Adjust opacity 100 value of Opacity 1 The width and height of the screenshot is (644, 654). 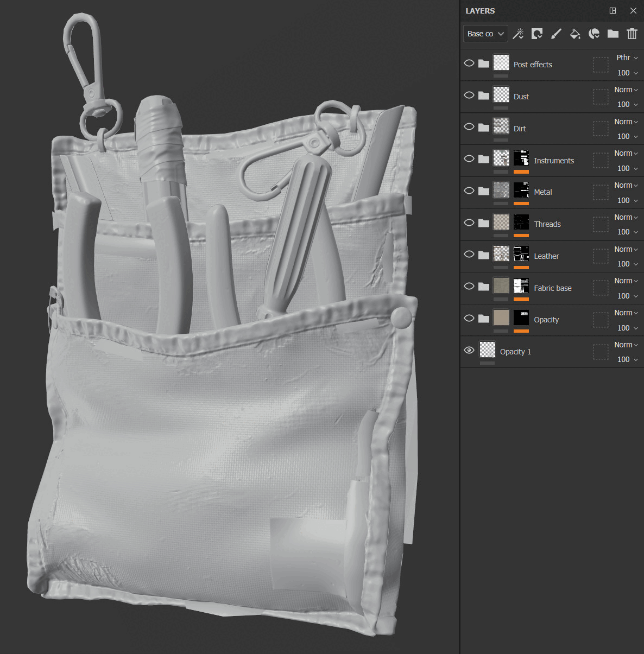tap(627, 359)
